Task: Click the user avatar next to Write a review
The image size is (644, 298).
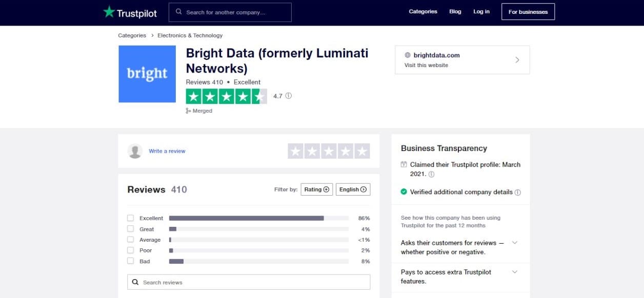Action: coord(135,151)
